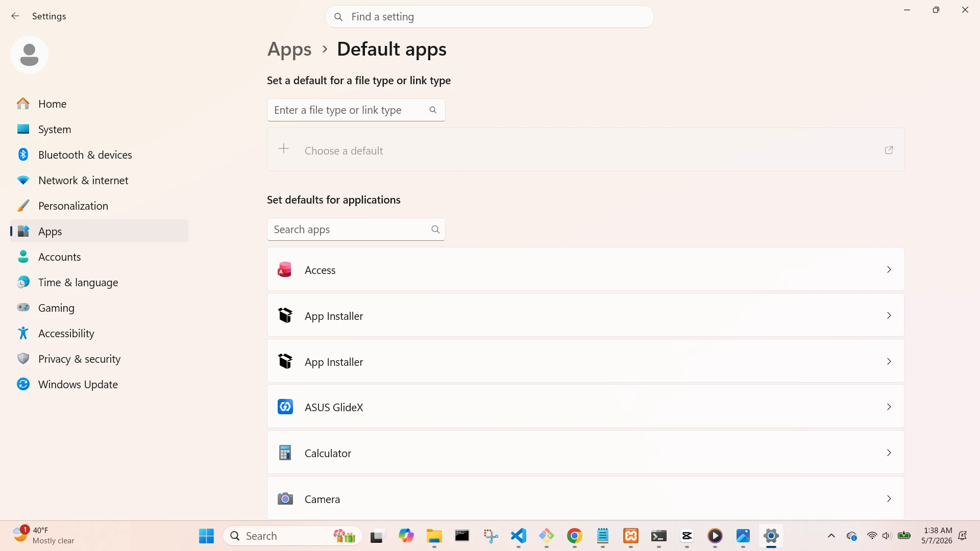Open the Wi-Fi network tray icon
The width and height of the screenshot is (980, 551).
point(872,536)
